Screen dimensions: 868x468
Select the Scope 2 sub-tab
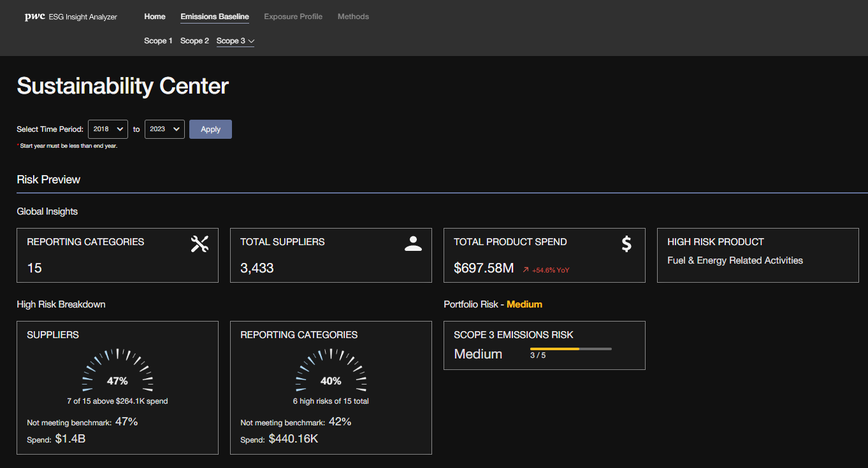[194, 41]
